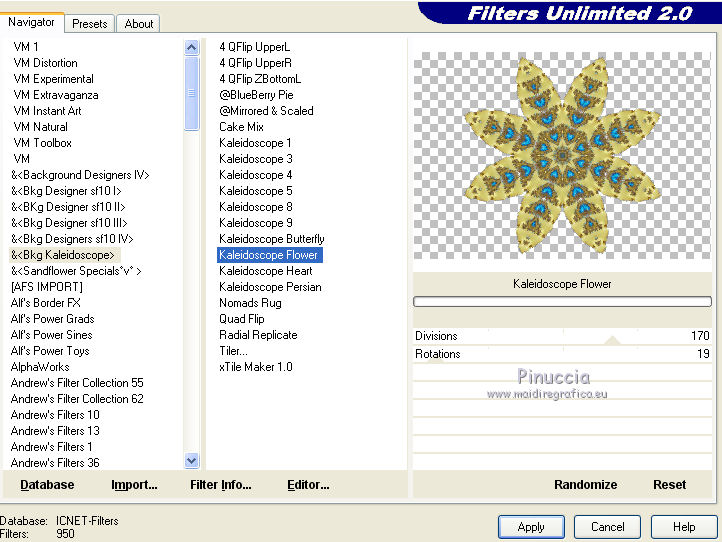Click the kaleidoscope flower preview image
Image resolution: width=722 pixels, height=542 pixels.
562,156
